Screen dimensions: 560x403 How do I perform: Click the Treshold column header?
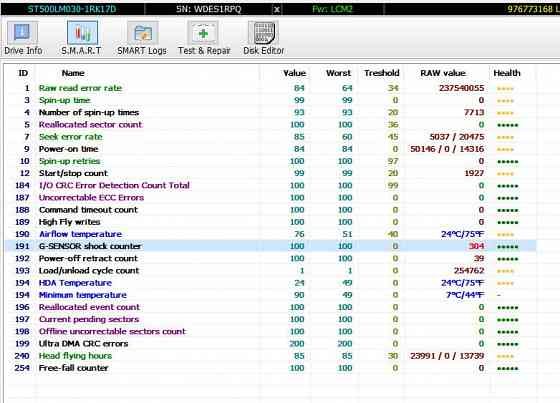click(x=382, y=73)
